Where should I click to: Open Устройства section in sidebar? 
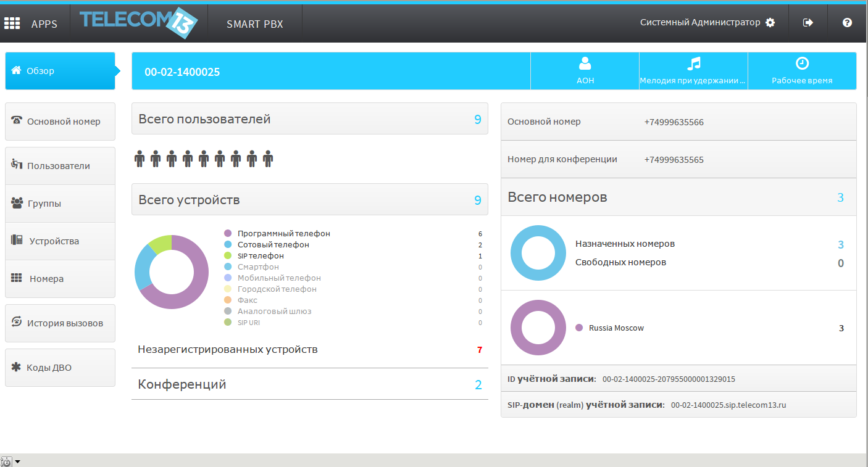click(x=60, y=241)
